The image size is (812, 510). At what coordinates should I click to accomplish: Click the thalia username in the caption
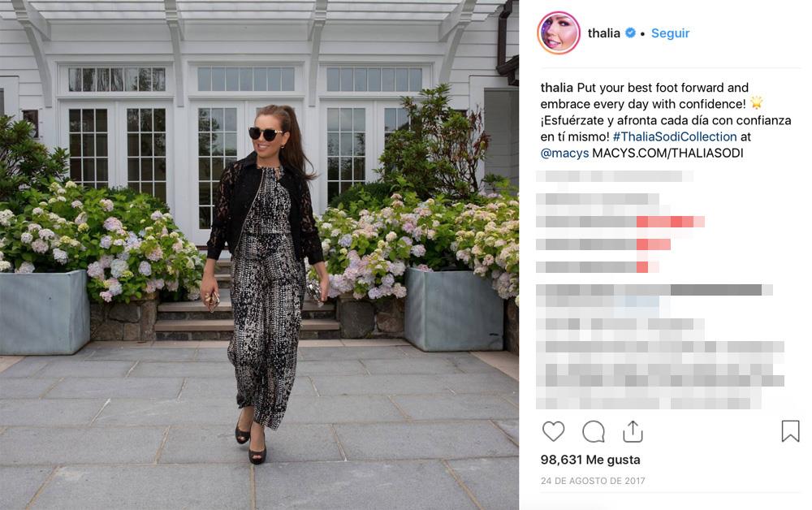pyautogui.click(x=557, y=88)
